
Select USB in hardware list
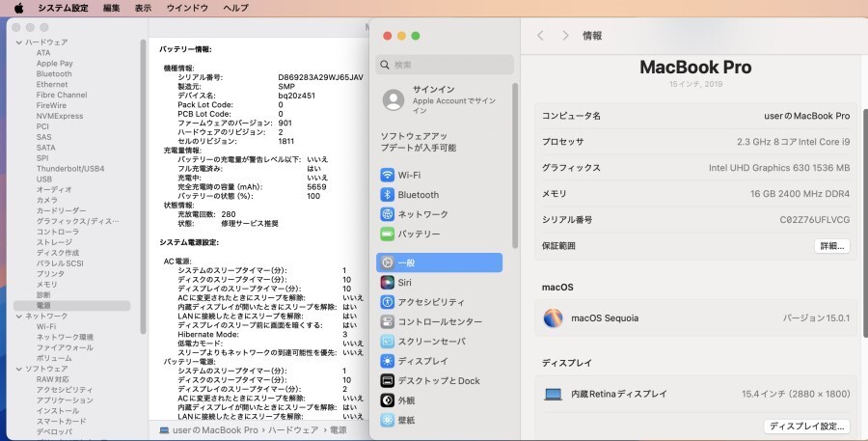tap(43, 179)
